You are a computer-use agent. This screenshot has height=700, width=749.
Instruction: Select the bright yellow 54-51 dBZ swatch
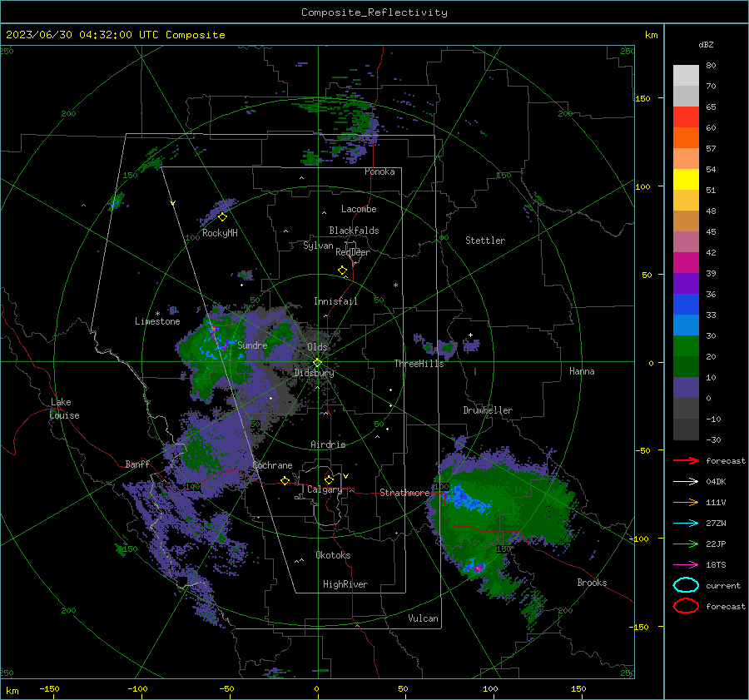pyautogui.click(x=686, y=179)
